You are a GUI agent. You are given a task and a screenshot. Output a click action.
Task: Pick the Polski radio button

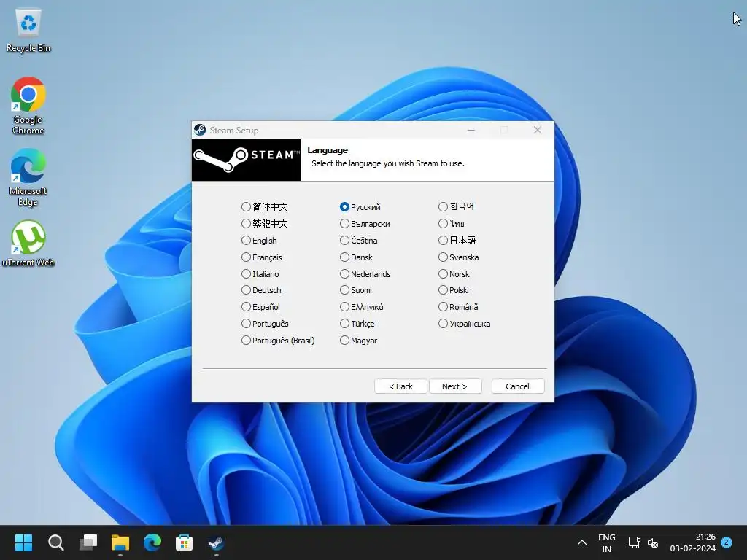coord(454,290)
